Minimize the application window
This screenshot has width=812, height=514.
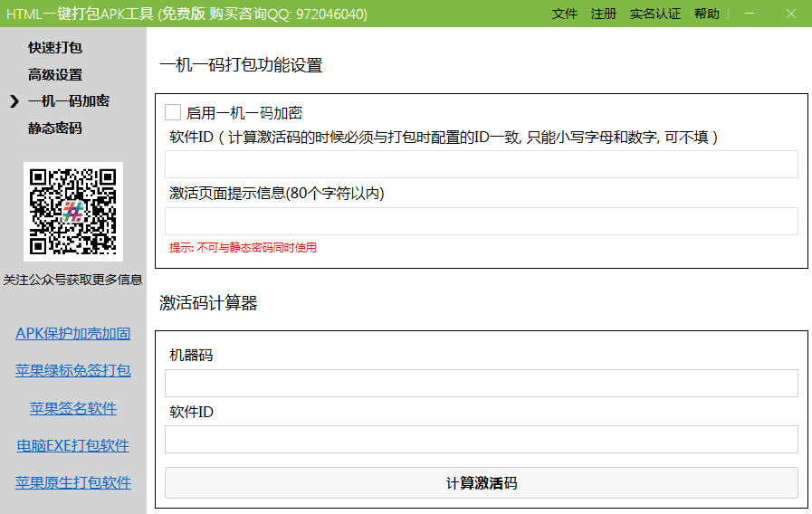(750, 14)
